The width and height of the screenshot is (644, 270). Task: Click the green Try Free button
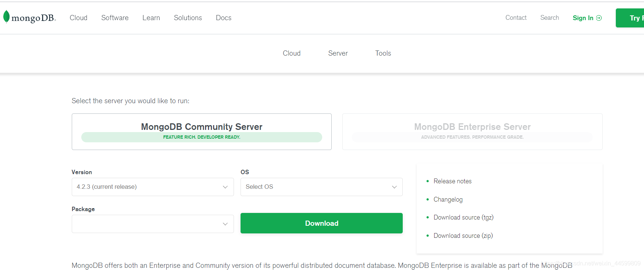[630, 18]
